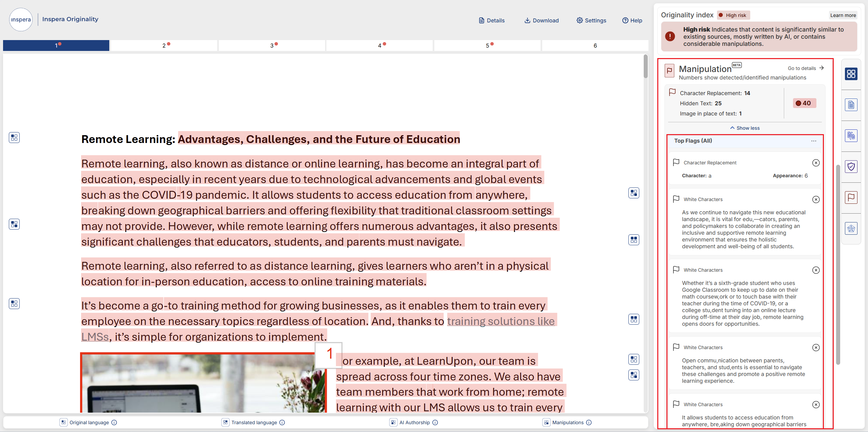Click the right margin marker beside 'significant challenges'
This screenshot has height=432, width=868.
(x=634, y=240)
